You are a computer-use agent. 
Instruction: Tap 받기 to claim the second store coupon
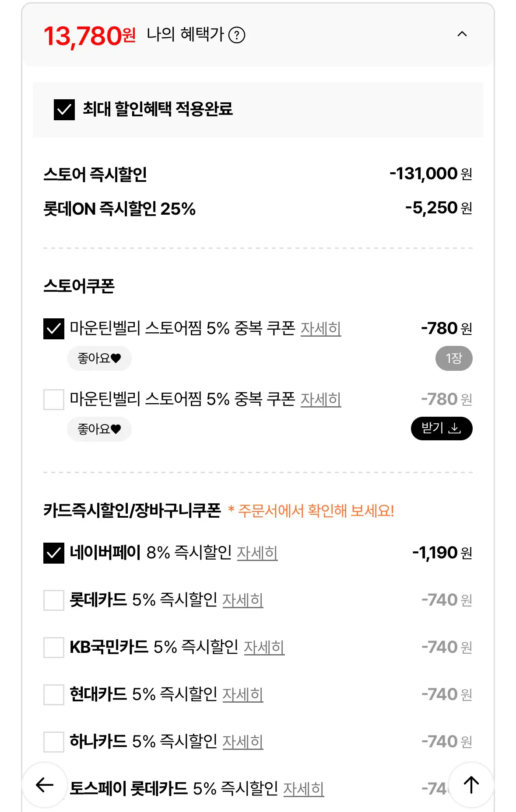(441, 429)
